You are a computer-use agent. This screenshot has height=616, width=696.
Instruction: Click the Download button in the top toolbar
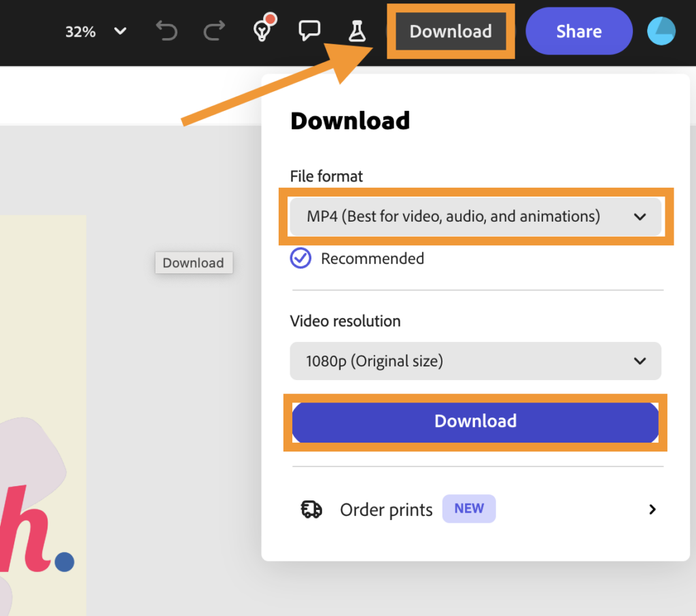[x=451, y=31]
